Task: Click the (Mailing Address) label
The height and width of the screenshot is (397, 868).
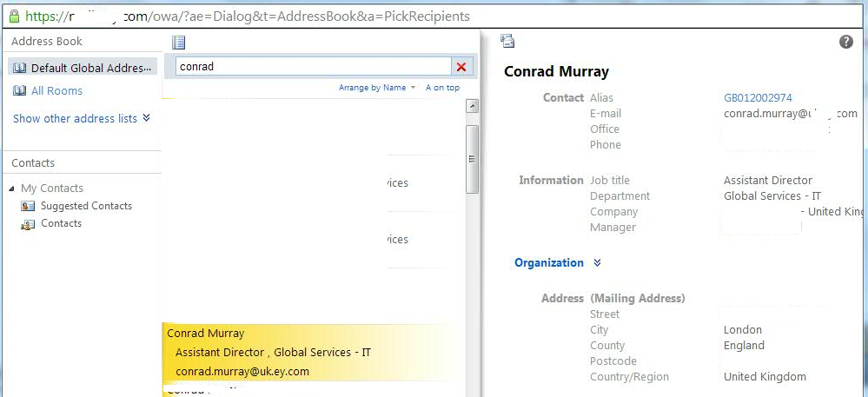Action: click(638, 299)
